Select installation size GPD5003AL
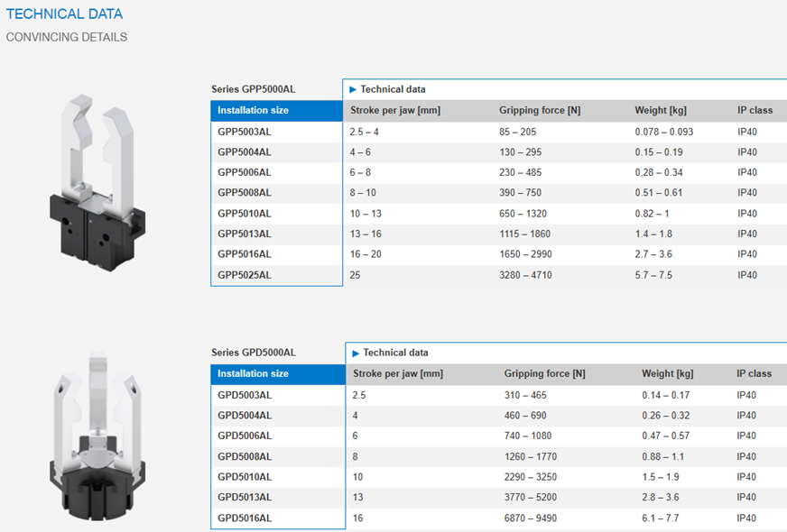Viewport: 787px width, 532px height. (245, 395)
